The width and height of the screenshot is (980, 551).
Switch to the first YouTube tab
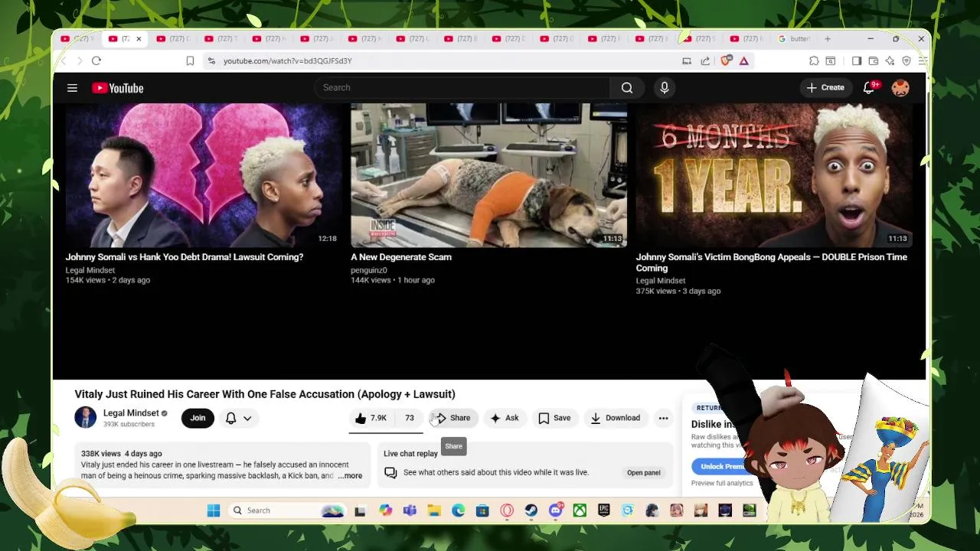coord(77,39)
